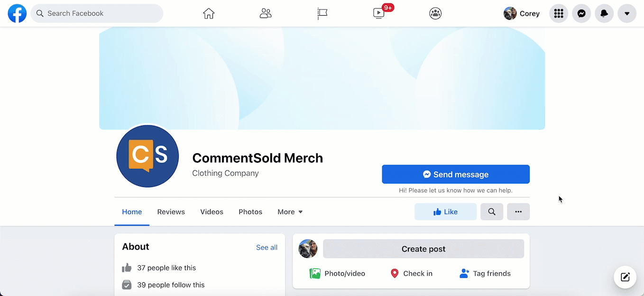The width and height of the screenshot is (644, 296).
Task: Open the Pages flag icon
Action: pyautogui.click(x=322, y=13)
